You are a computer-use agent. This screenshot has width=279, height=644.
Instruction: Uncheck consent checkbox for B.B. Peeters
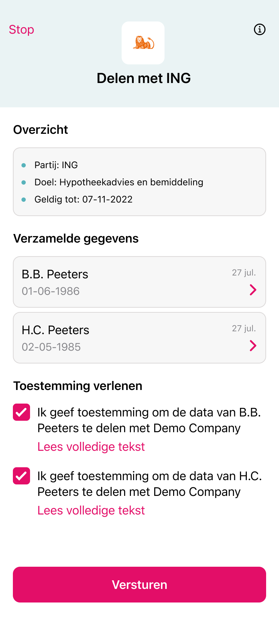(x=21, y=412)
